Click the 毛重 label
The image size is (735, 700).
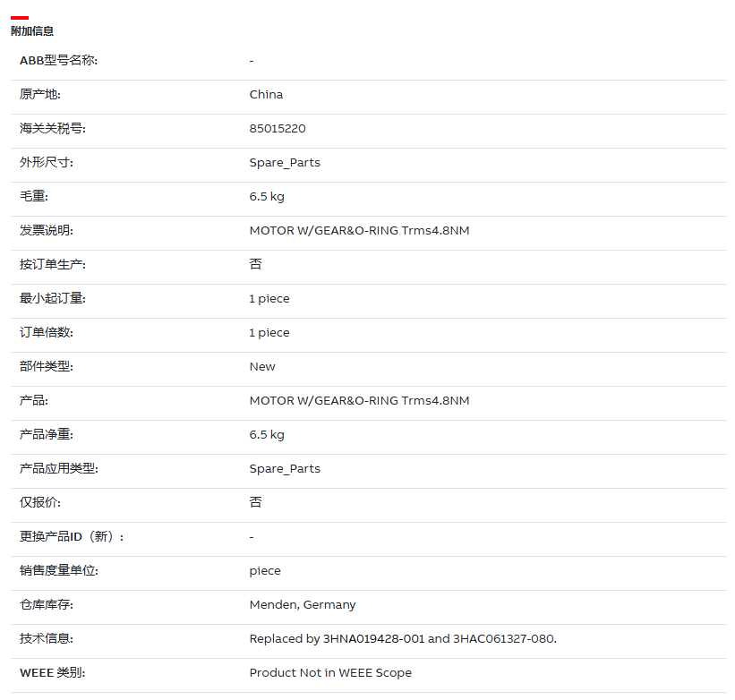click(x=34, y=196)
